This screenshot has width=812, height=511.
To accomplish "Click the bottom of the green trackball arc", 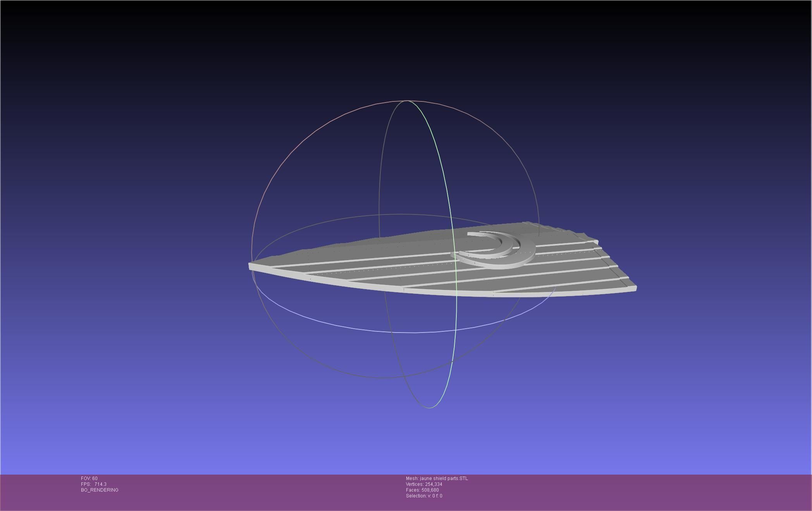I will click(430, 407).
